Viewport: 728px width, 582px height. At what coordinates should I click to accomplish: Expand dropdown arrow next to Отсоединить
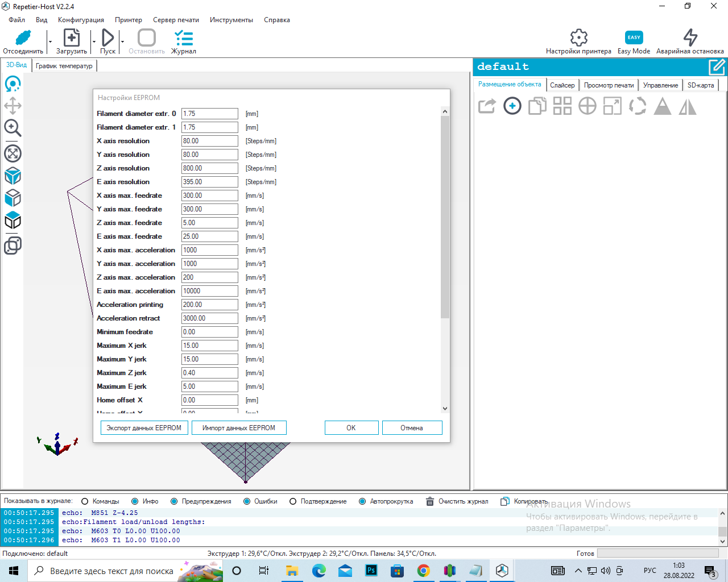click(x=50, y=42)
